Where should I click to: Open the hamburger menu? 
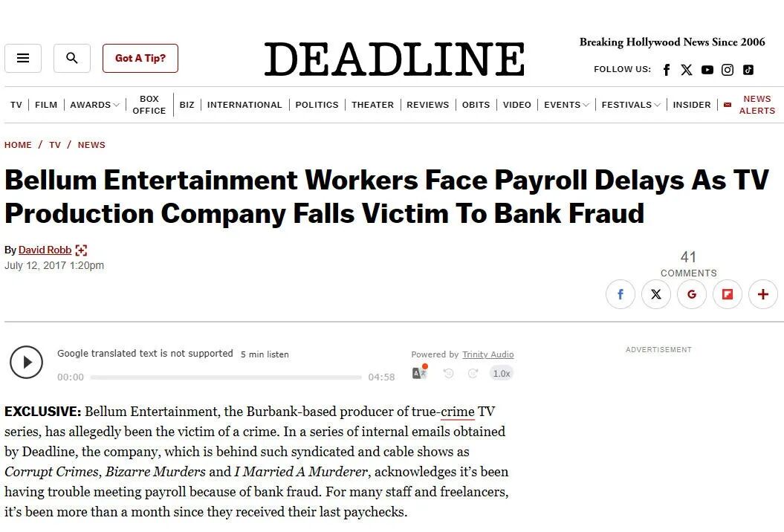pyautogui.click(x=23, y=58)
